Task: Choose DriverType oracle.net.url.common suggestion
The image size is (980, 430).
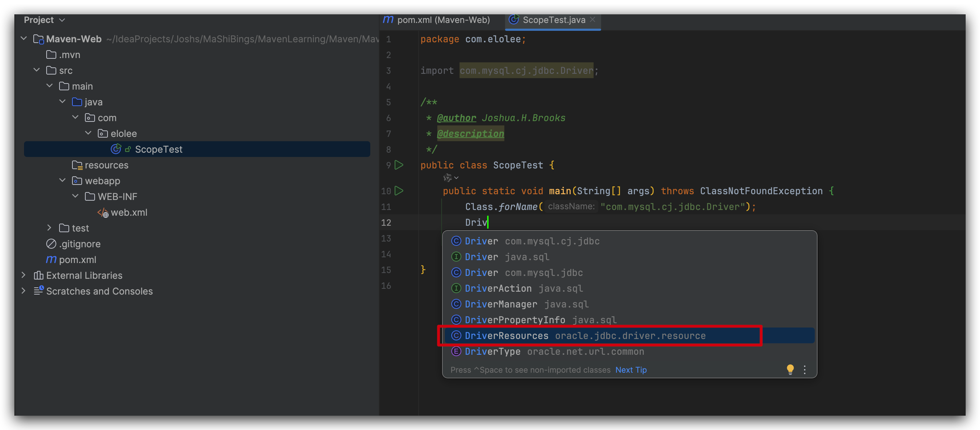Action: point(629,351)
